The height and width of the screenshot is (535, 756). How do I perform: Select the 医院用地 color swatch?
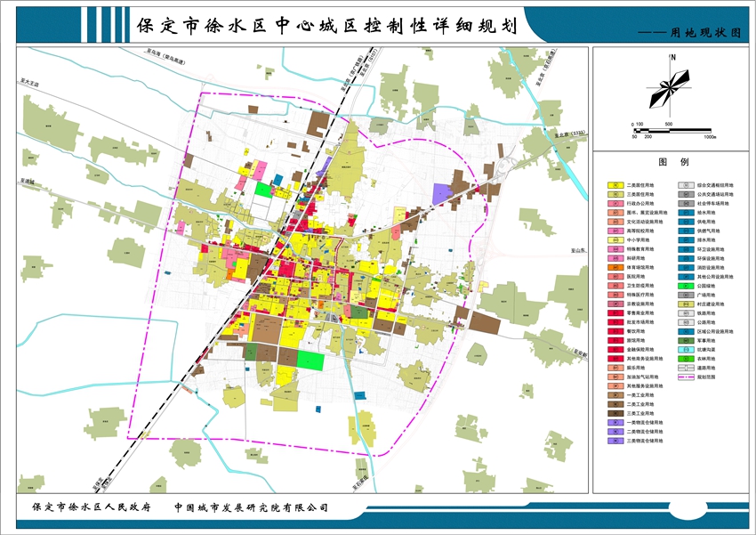615,278
